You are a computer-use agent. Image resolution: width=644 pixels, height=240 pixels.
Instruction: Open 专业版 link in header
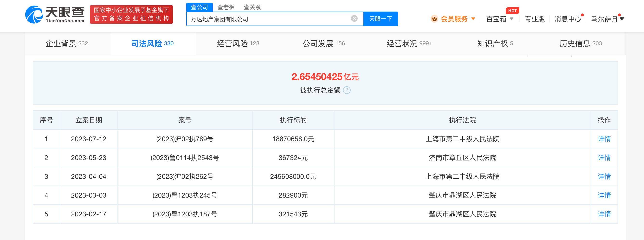tap(535, 19)
